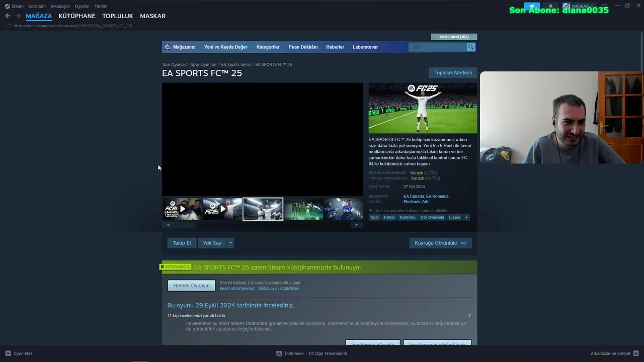Open the Oyunlar menu
Image resolution: width=644 pixels, height=362 pixels.
tap(83, 7)
